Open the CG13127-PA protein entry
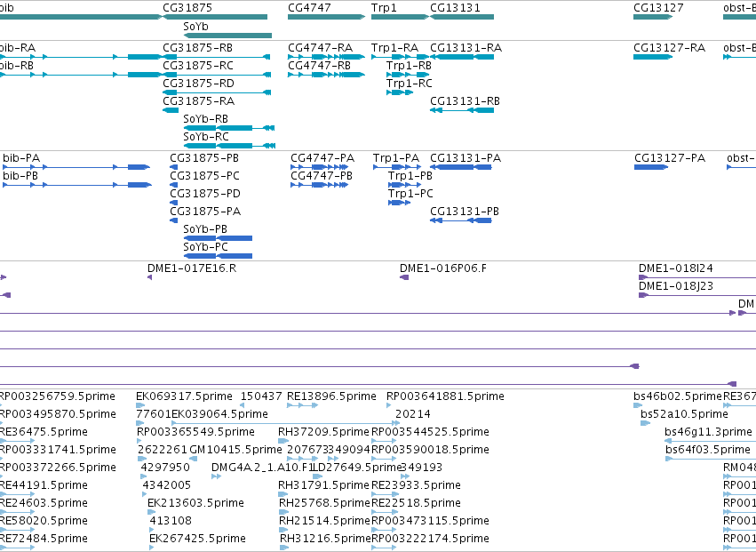This screenshot has height=552, width=756. pos(670,158)
